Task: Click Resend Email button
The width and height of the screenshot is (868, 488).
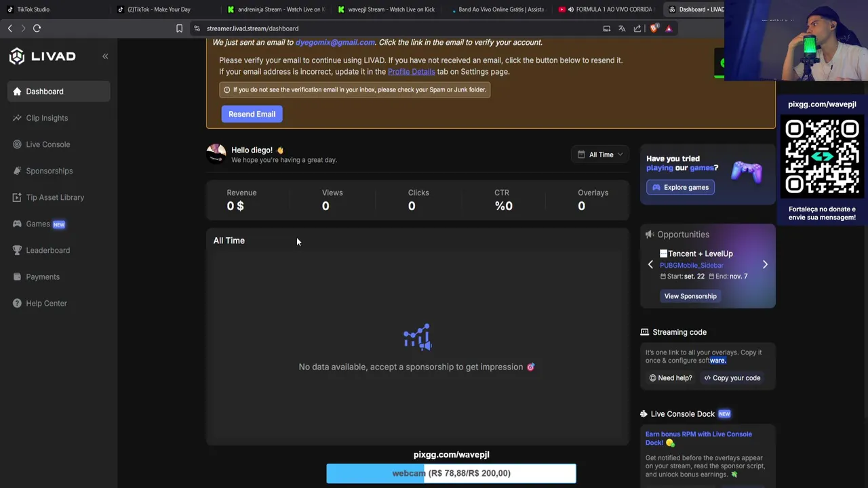Action: tap(252, 114)
